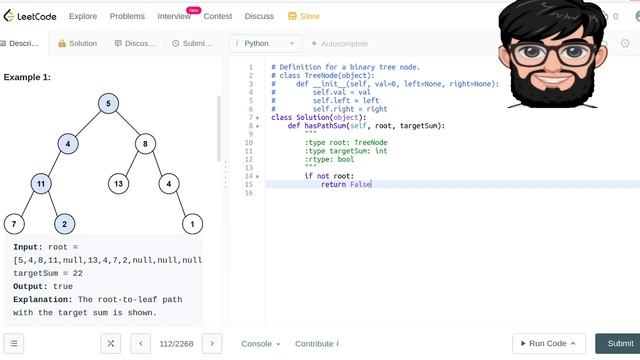
Task: Open the Explore menu item
Action: pos(83,16)
